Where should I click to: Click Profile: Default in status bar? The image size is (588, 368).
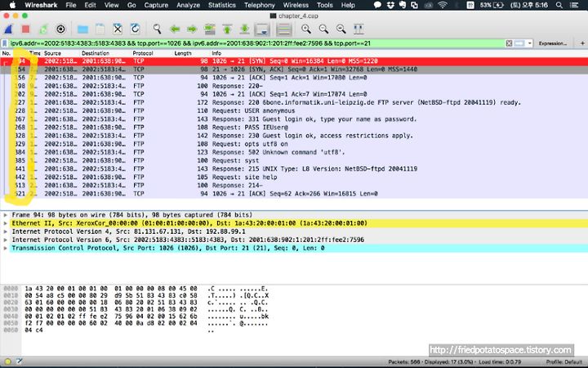[x=563, y=362]
